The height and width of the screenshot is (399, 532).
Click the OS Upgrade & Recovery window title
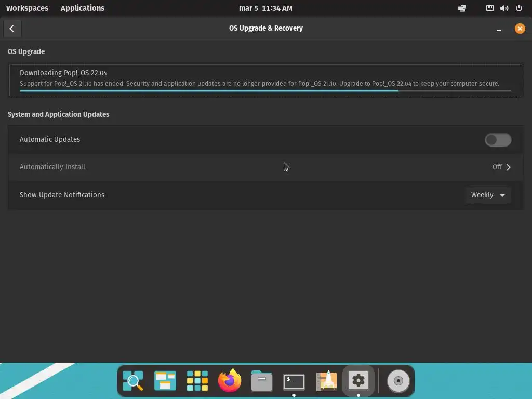[266, 28]
